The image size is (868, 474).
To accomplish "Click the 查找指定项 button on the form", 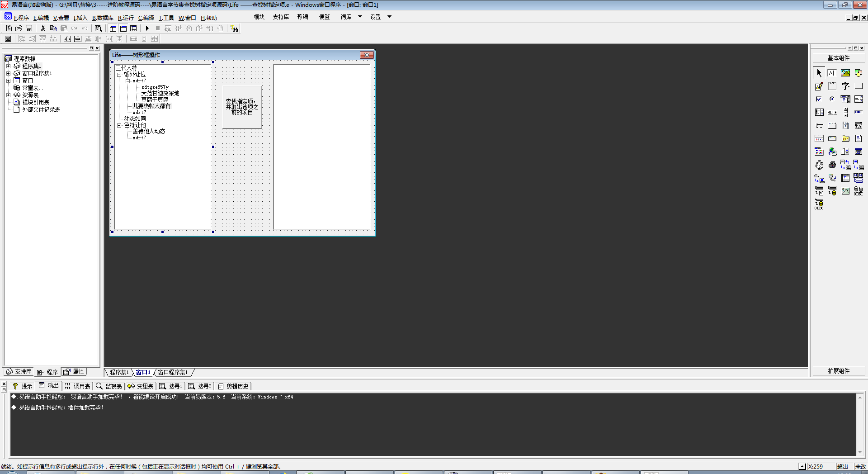I will [x=242, y=107].
